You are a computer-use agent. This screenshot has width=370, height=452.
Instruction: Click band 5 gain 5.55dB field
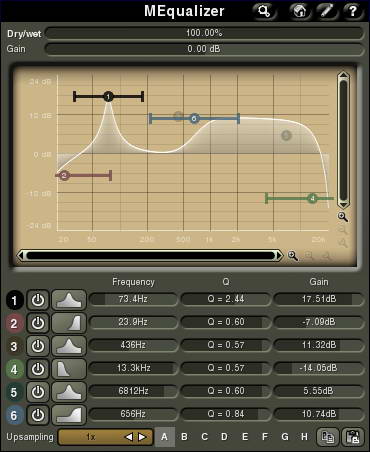(x=319, y=391)
